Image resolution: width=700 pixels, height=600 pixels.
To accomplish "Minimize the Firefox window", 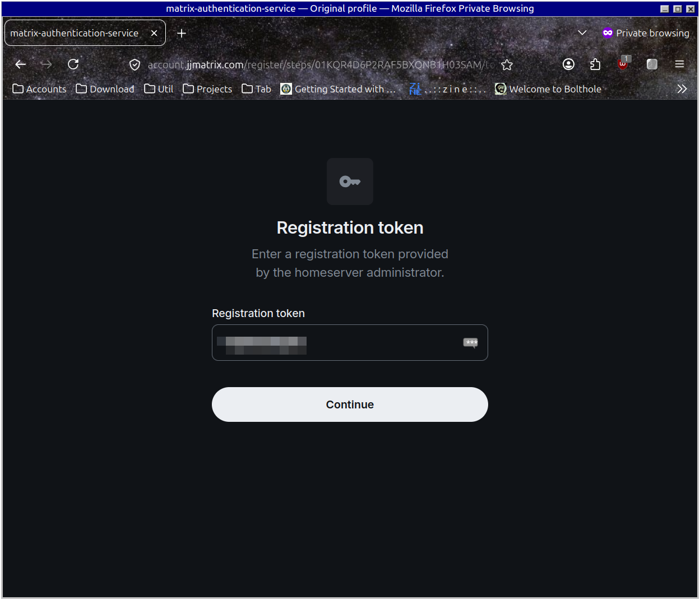I will tap(665, 9).
